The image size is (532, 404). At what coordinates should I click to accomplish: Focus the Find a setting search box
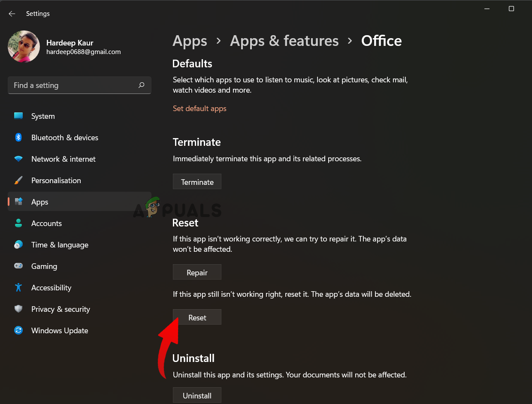coord(73,85)
